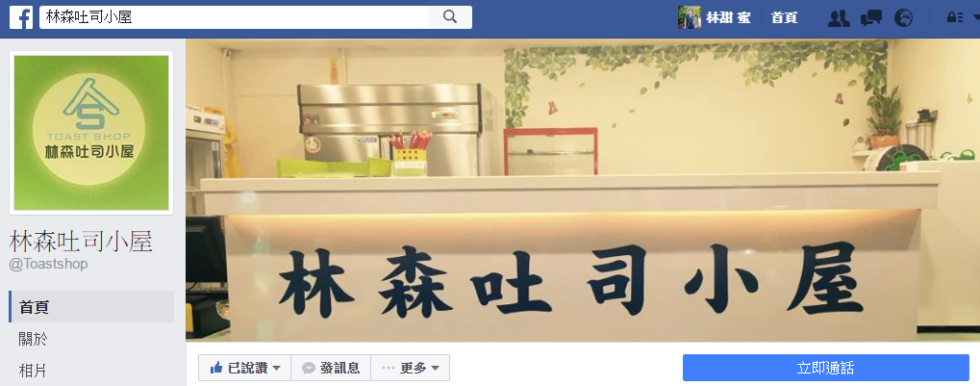Click the search magnifier button
This screenshot has height=386, width=980.
(450, 17)
